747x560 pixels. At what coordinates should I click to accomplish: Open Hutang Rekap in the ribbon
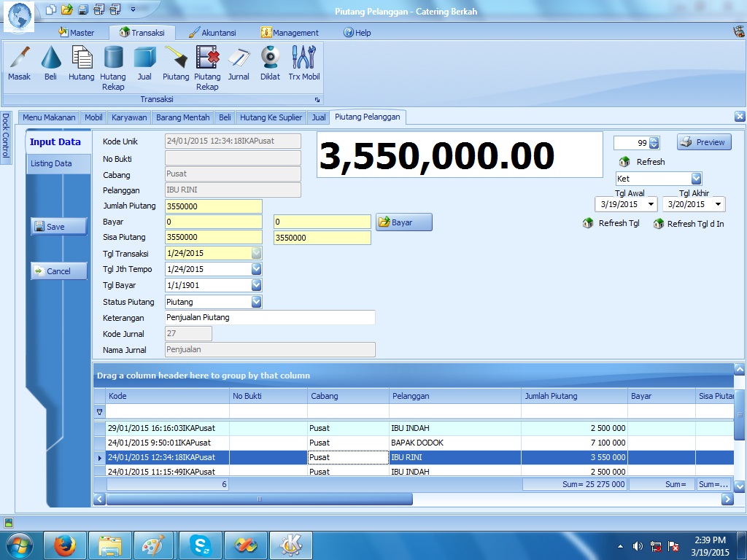click(x=113, y=67)
